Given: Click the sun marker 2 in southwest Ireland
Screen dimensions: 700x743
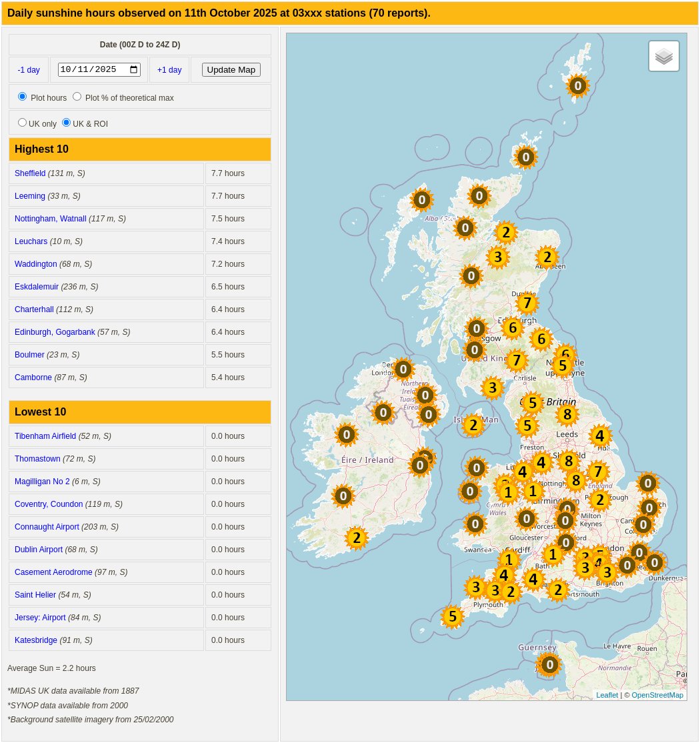Looking at the screenshot, I should [x=356, y=538].
